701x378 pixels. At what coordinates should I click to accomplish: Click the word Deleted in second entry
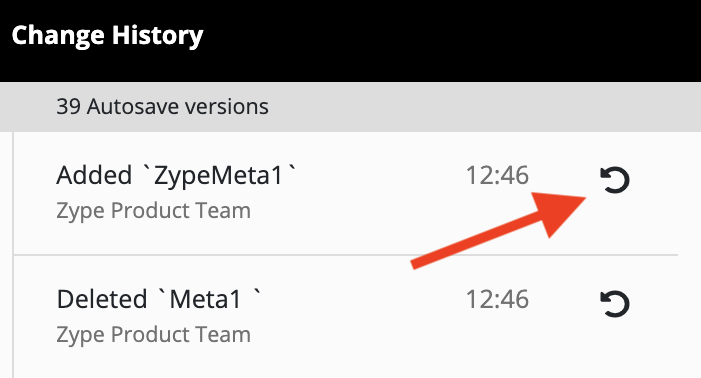tap(102, 299)
